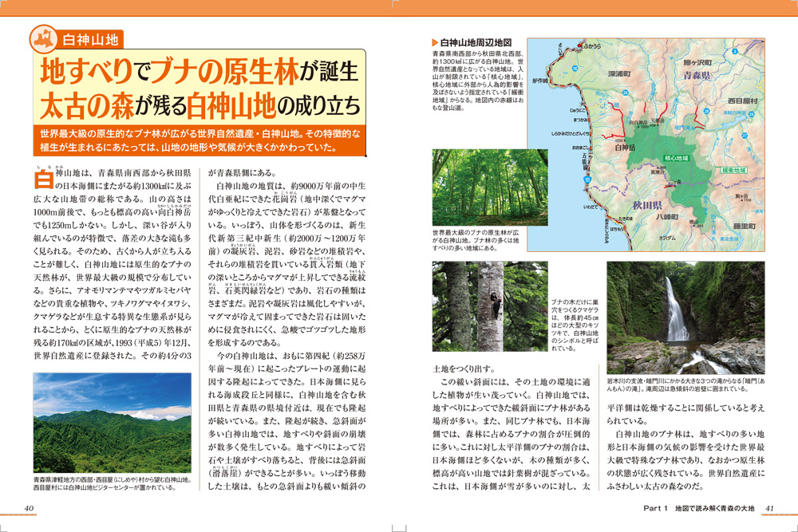Click the 八峰町 label on the map
This screenshot has height=532, width=798.
(x=666, y=217)
